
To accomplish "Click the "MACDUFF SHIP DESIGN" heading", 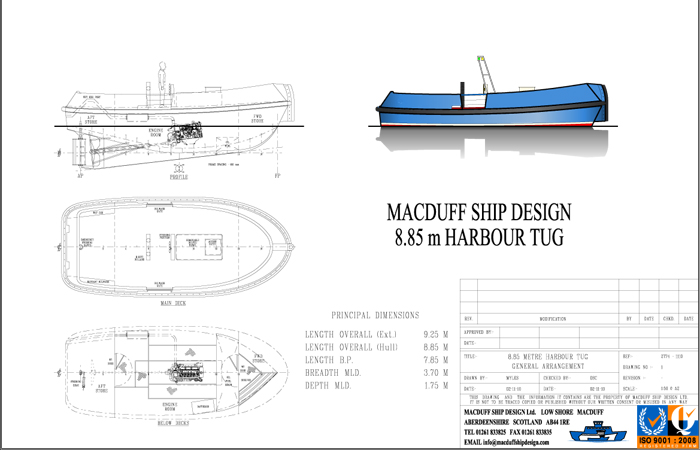I will (479, 212).
